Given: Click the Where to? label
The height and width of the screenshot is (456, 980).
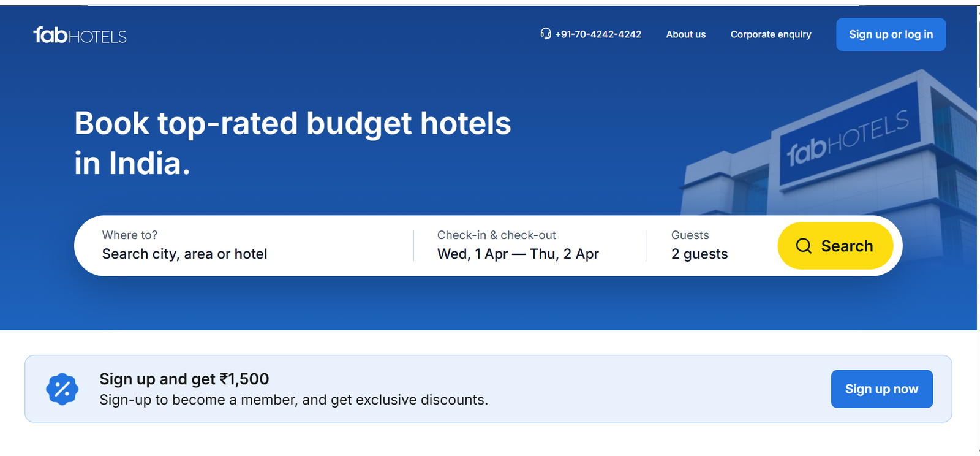Looking at the screenshot, I should [130, 235].
